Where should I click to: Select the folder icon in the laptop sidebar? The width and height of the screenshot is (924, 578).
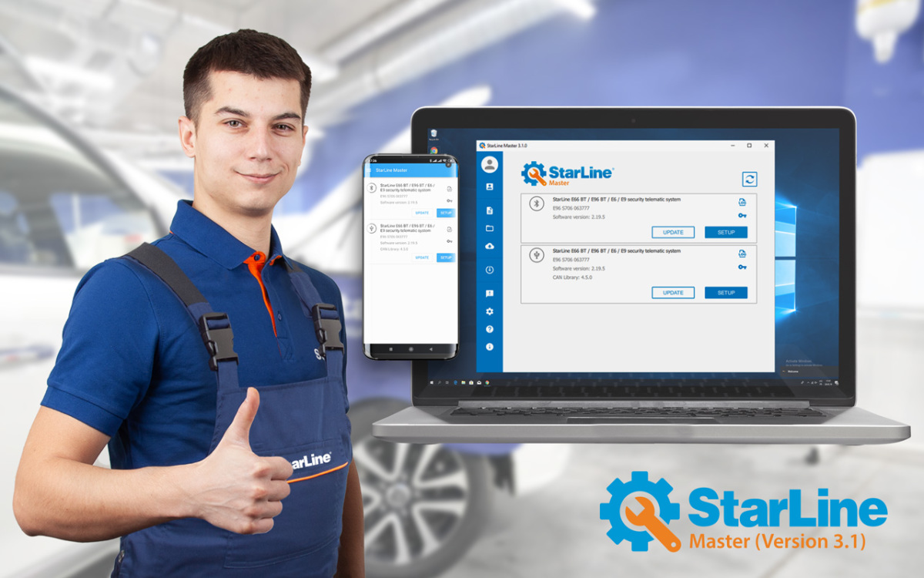pyautogui.click(x=490, y=228)
